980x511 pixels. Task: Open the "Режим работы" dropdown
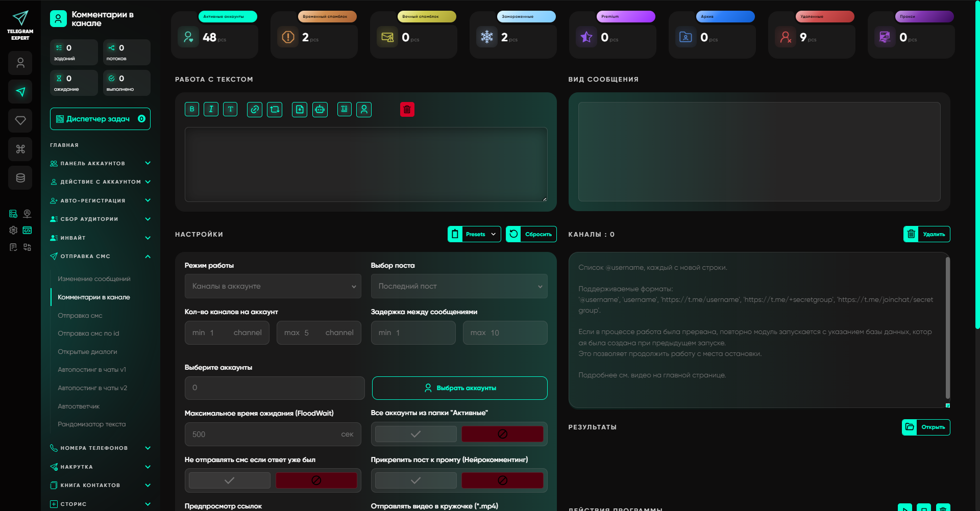point(273,286)
